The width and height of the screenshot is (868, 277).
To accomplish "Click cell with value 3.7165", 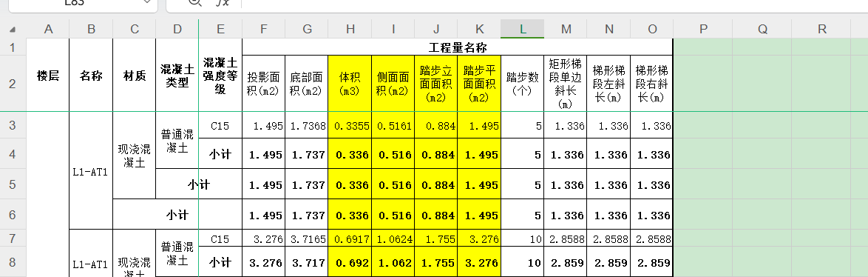I will [x=308, y=238].
